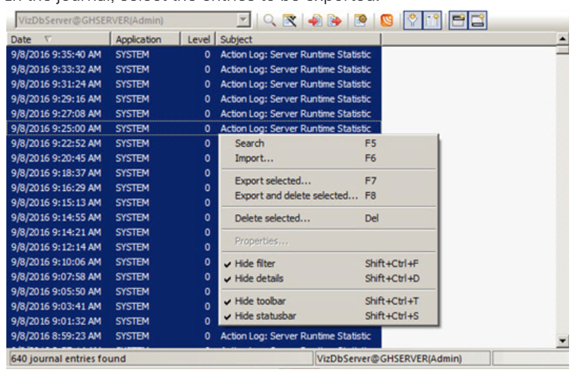Toggle the toolbar visibility icon
This screenshot has height=374, width=588.
pos(458,20)
